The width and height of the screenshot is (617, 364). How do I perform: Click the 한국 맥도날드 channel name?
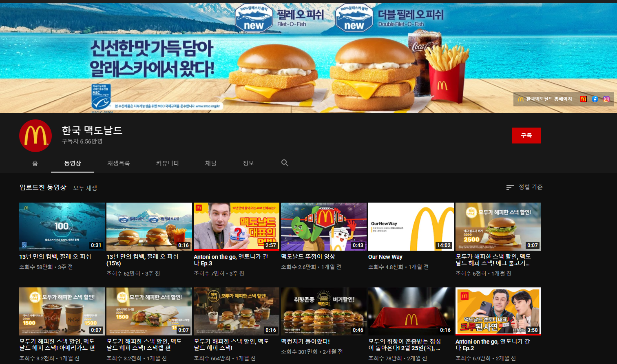point(92,130)
